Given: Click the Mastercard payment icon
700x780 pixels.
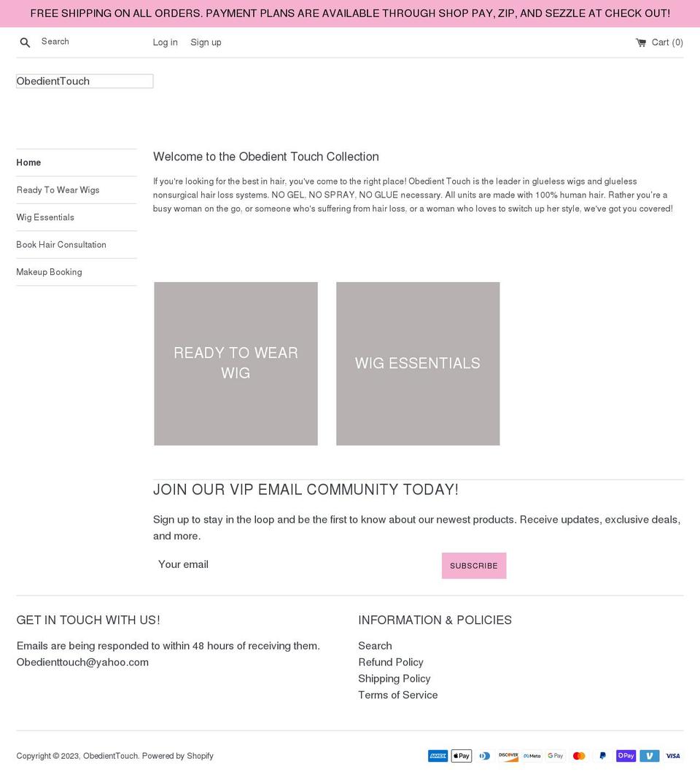Looking at the screenshot, I should pyautogui.click(x=578, y=756).
